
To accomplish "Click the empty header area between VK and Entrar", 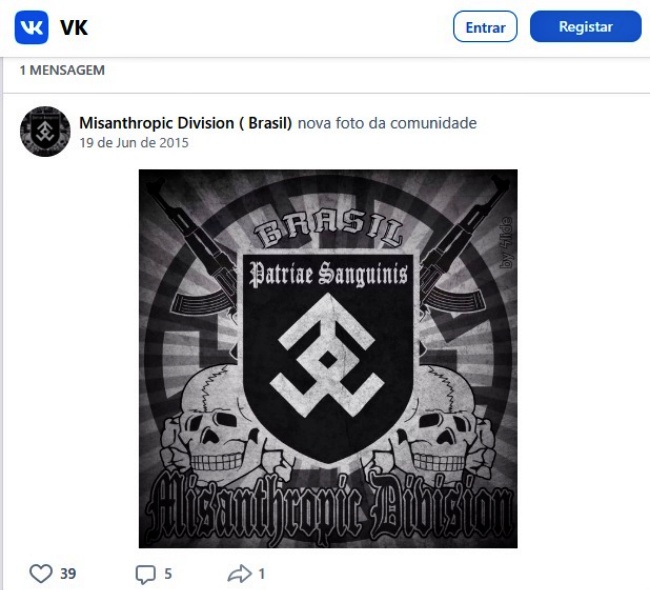I will click(269, 27).
